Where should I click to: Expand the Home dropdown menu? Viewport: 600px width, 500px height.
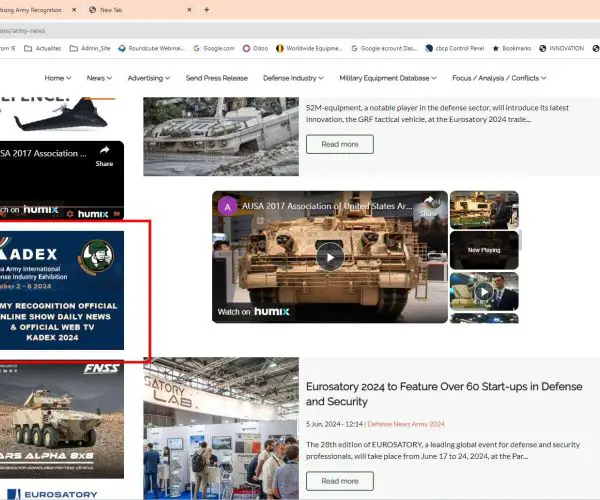click(x=58, y=78)
